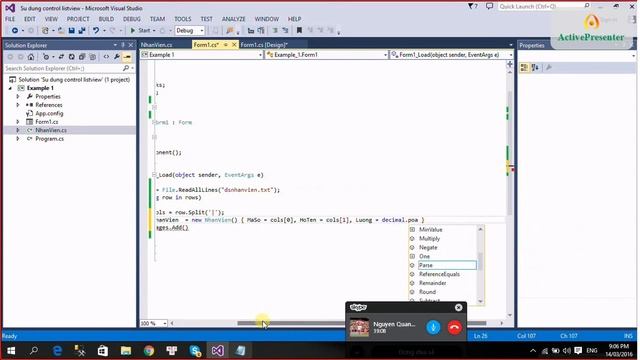The height and width of the screenshot is (360, 640).
Task: Click the New Project toolbar icon
Action: coord(45,31)
